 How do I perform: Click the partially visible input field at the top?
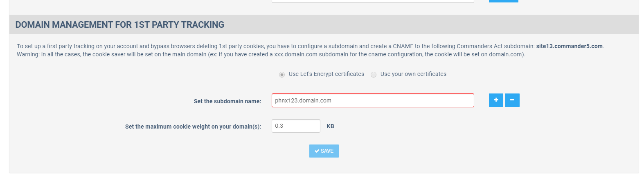(x=372, y=1)
